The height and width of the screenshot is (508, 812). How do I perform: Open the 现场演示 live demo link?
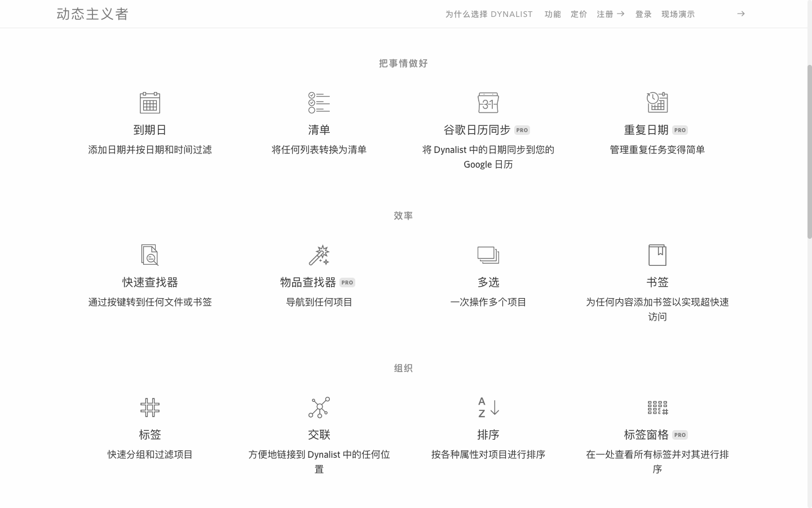[x=678, y=14]
